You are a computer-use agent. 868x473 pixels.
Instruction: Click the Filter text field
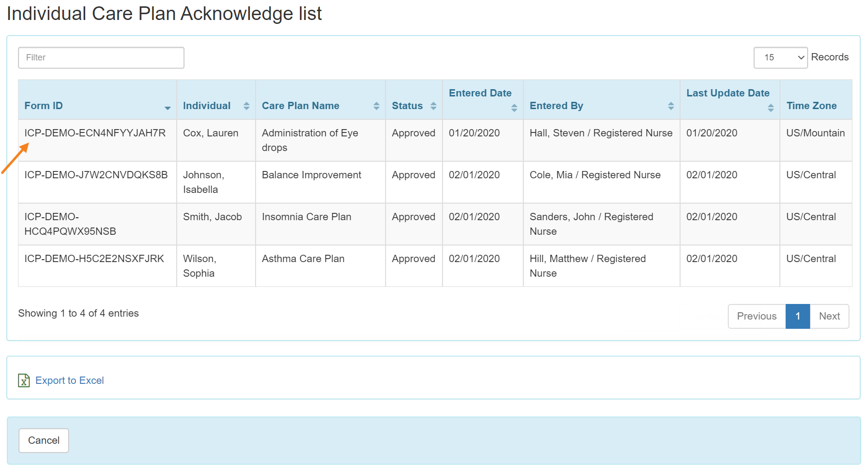(101, 57)
